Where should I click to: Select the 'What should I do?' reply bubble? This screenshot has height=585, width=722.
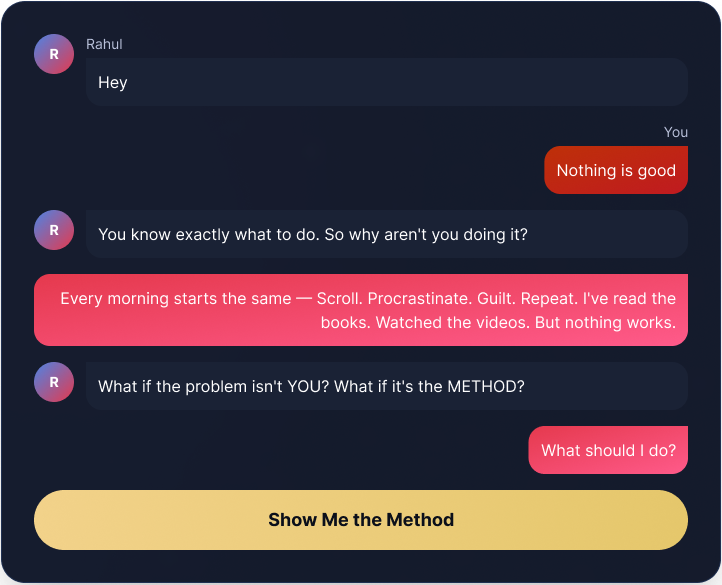[608, 450]
